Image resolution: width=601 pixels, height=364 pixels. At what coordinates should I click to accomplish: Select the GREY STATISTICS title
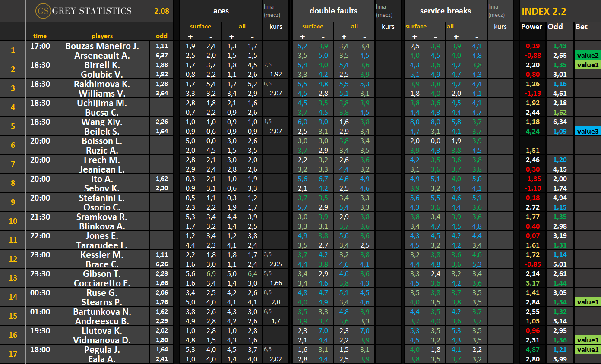click(92, 11)
